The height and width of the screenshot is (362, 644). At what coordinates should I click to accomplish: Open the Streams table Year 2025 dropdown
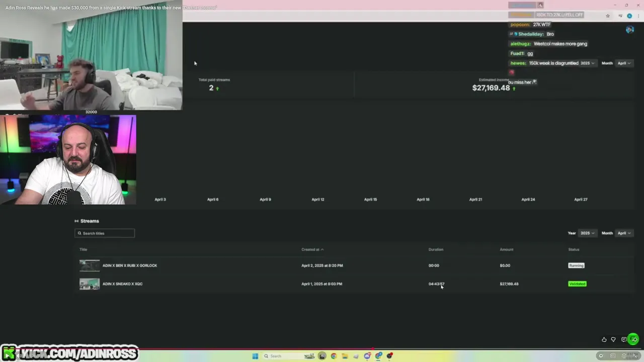point(587,233)
